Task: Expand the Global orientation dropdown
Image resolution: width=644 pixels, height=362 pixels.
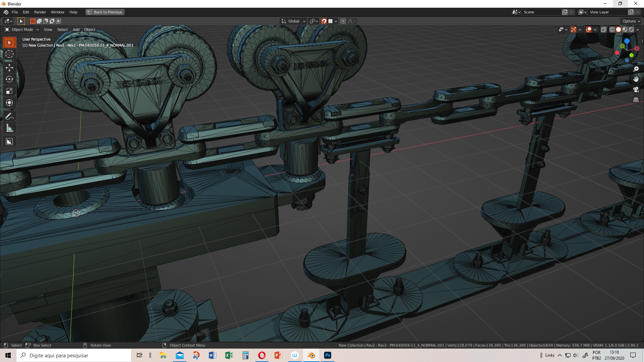Action: (293, 21)
